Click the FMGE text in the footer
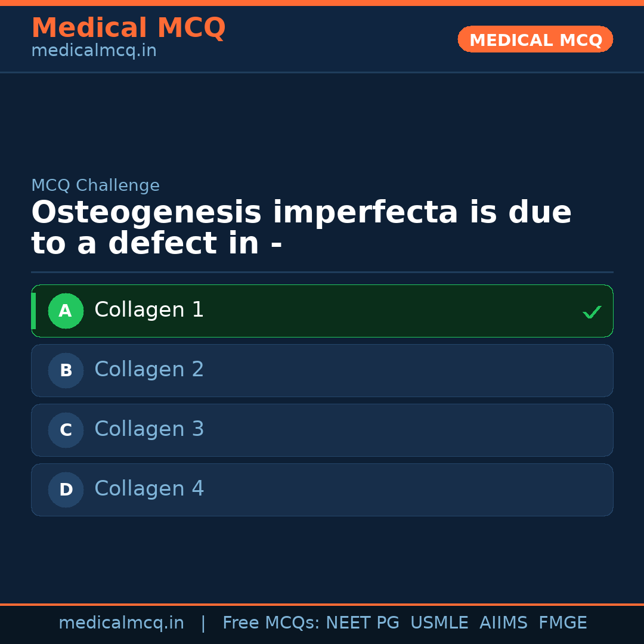Viewport: 644px width, 644px height. coord(562,623)
